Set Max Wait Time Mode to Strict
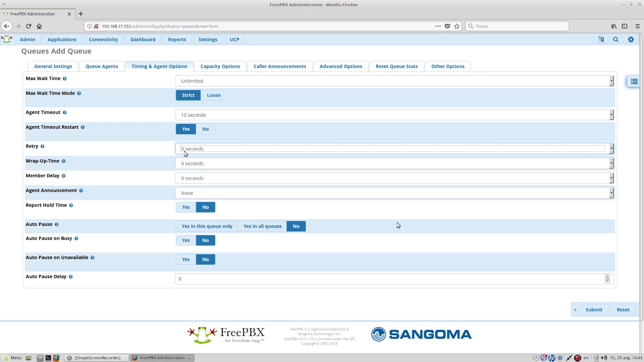Viewport: 644px width, 362px height. [x=188, y=95]
